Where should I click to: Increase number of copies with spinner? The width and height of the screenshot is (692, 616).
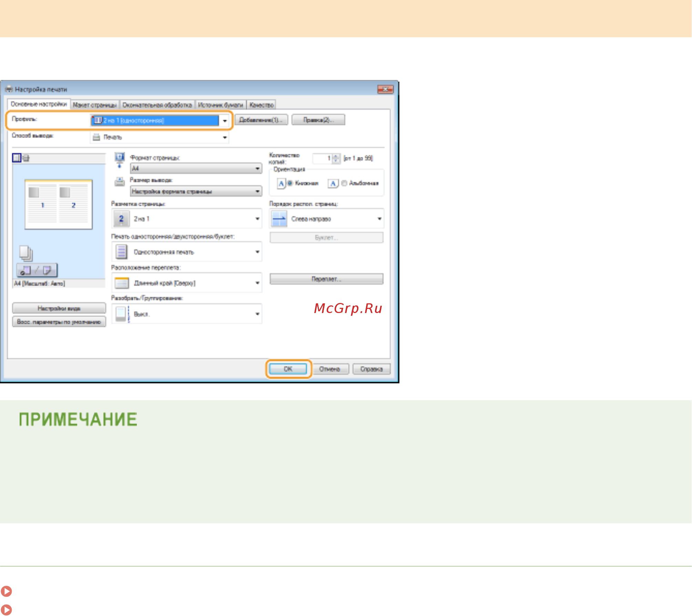(x=336, y=156)
